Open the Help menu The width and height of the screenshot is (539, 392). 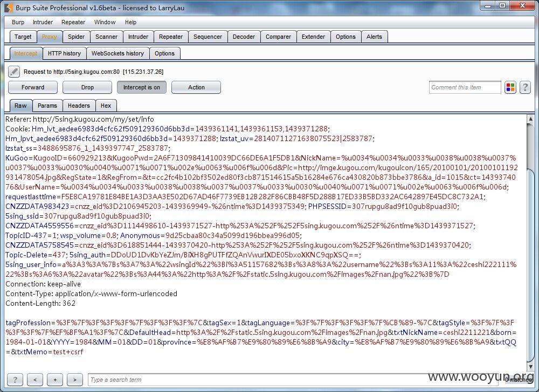(130, 22)
